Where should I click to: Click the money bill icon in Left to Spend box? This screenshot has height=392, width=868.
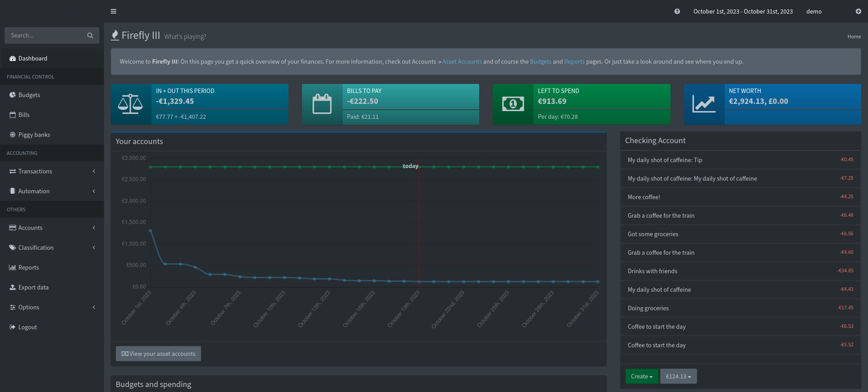[x=513, y=104]
